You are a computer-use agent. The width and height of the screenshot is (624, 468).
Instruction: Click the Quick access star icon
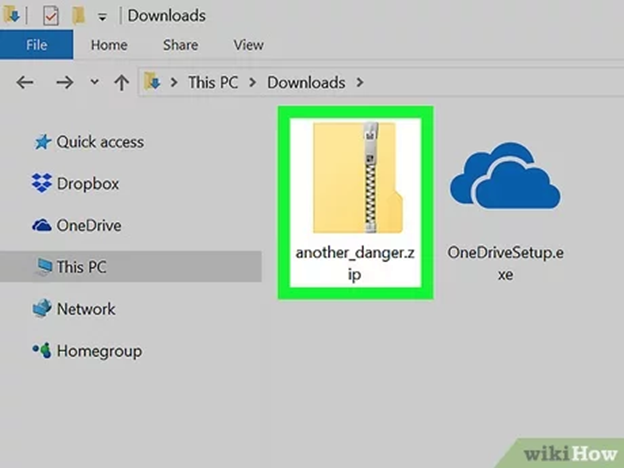pyautogui.click(x=43, y=142)
